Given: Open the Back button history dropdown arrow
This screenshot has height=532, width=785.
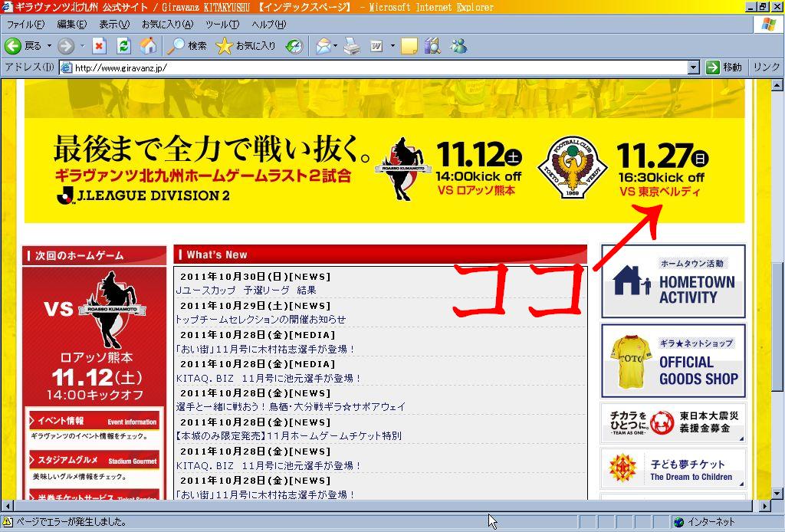Looking at the screenshot, I should [x=49, y=46].
